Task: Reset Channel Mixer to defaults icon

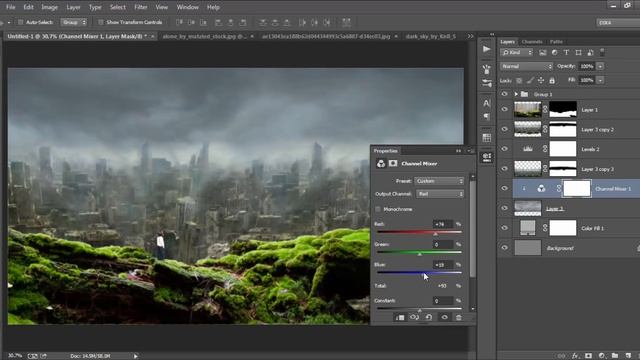Action: pyautogui.click(x=429, y=317)
